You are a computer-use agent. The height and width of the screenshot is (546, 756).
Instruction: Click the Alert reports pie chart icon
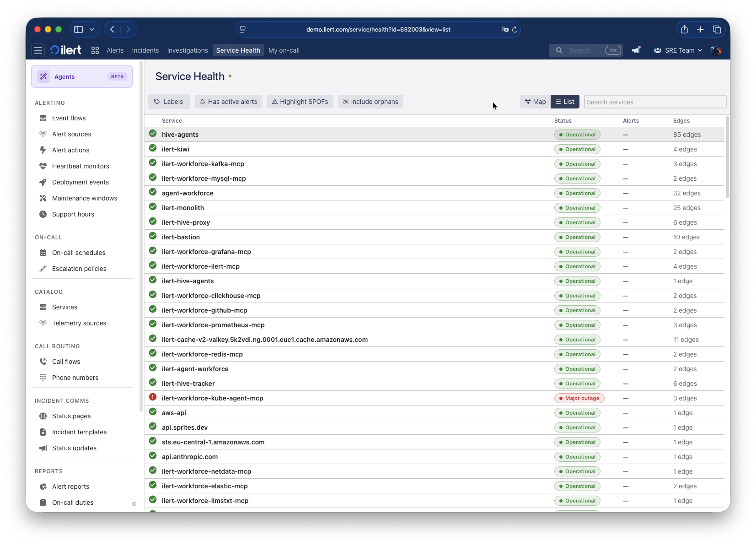click(x=43, y=487)
